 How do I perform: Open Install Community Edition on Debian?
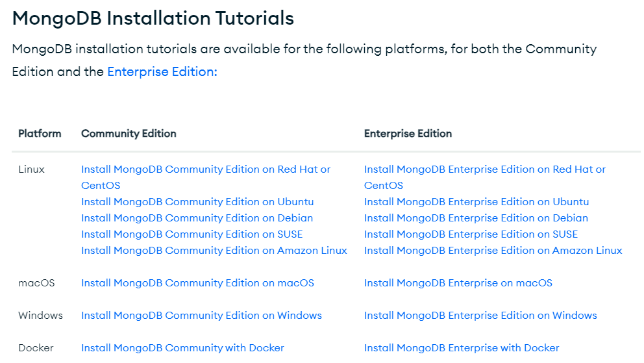[x=197, y=218]
